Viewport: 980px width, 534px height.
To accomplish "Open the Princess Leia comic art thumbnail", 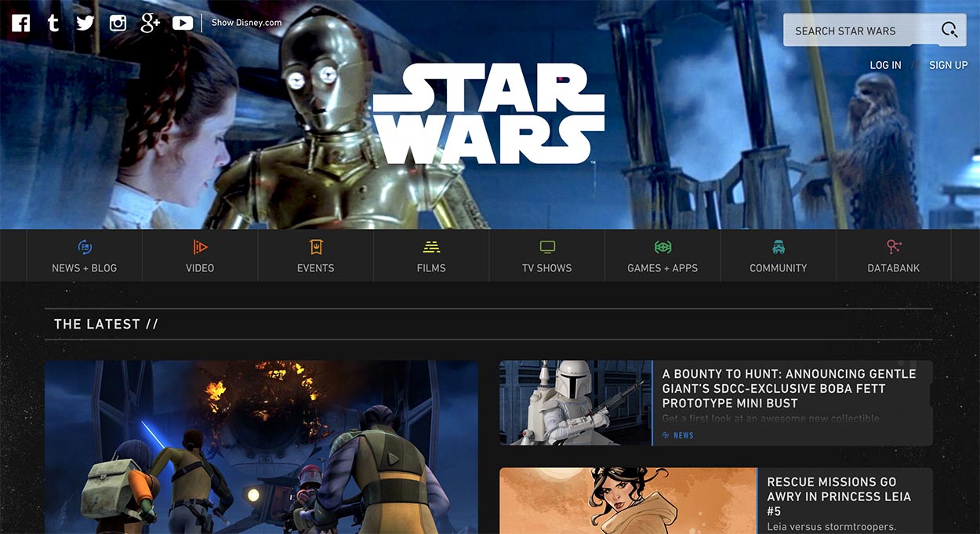I will [628, 501].
